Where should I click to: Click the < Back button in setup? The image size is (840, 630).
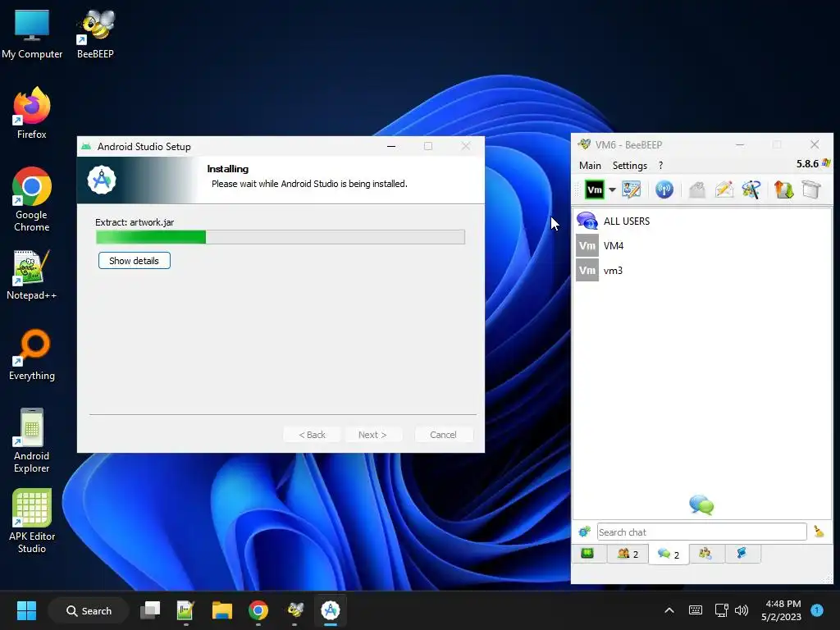[312, 435]
